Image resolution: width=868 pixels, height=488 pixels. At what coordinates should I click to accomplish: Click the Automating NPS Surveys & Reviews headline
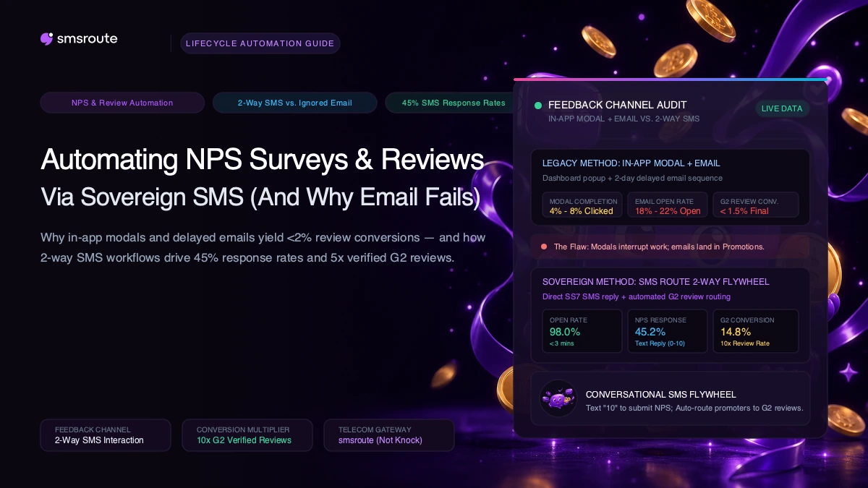(x=263, y=159)
